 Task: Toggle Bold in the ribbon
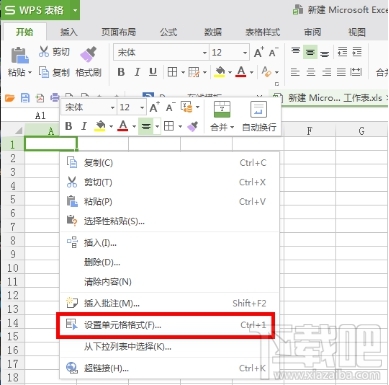point(121,72)
